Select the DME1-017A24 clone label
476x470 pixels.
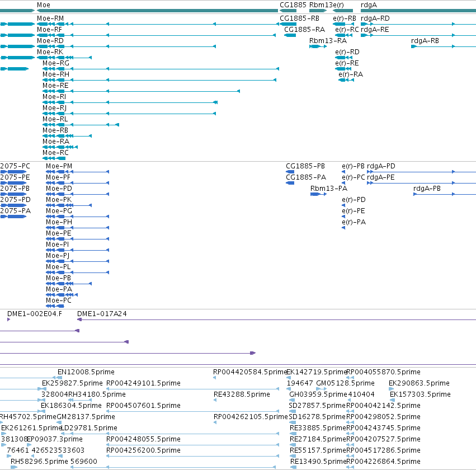click(x=102, y=314)
